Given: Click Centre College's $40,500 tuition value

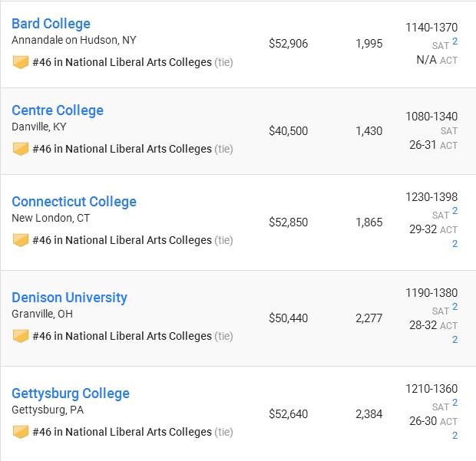Looking at the screenshot, I should (289, 131).
